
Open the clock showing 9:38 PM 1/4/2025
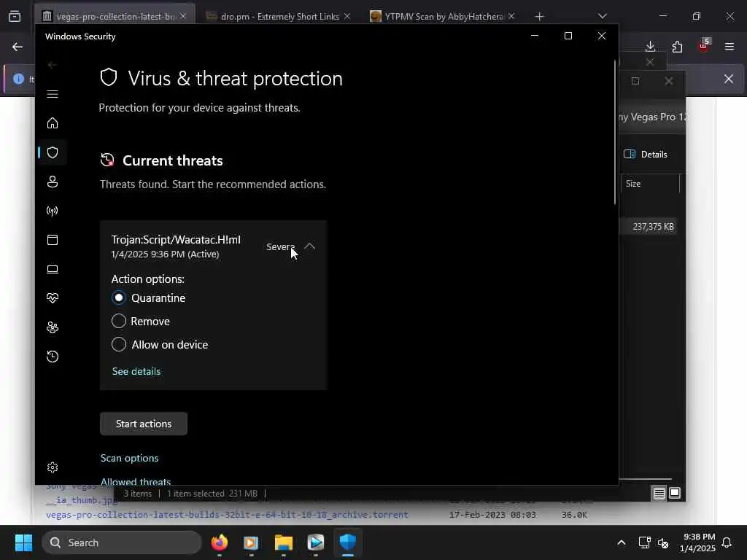pos(697,542)
